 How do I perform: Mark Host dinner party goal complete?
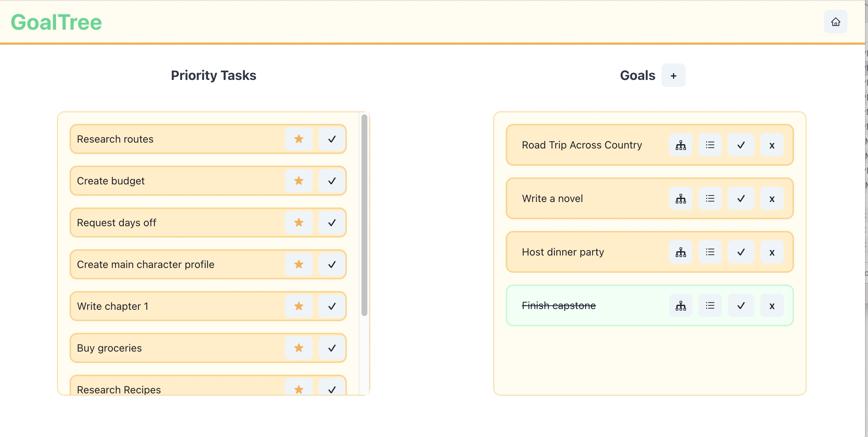pos(741,252)
